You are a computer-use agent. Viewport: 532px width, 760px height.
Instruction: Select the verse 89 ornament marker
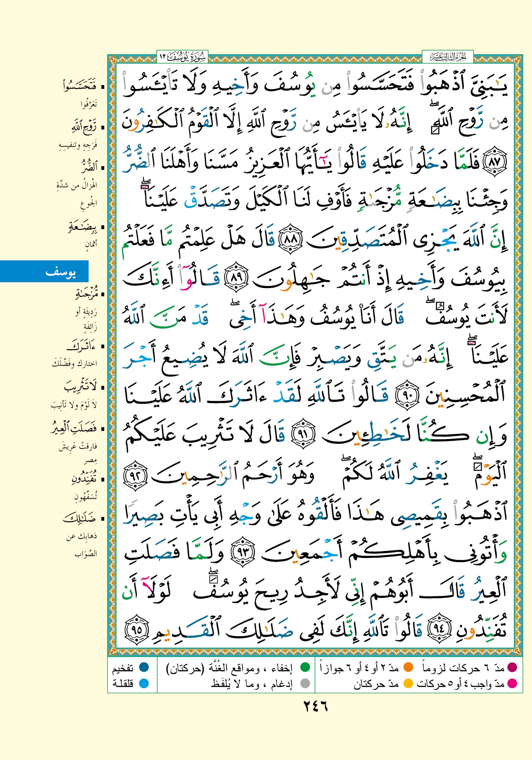[x=236, y=279]
